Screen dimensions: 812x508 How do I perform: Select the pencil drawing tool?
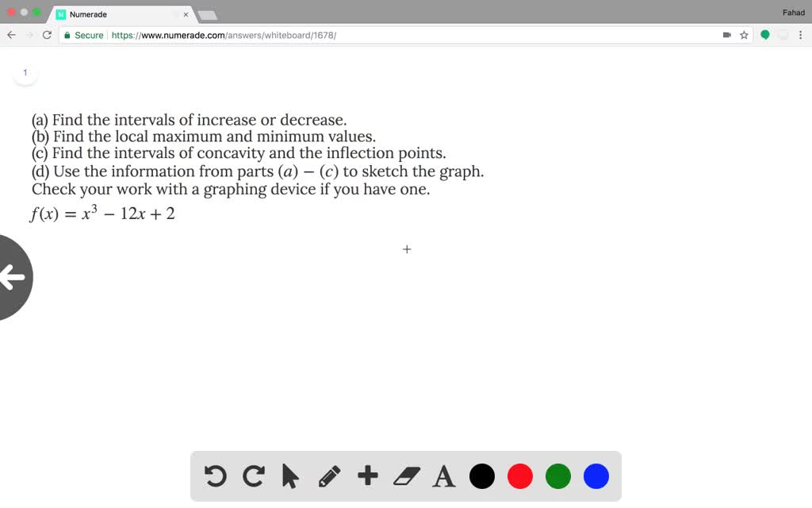coord(329,476)
